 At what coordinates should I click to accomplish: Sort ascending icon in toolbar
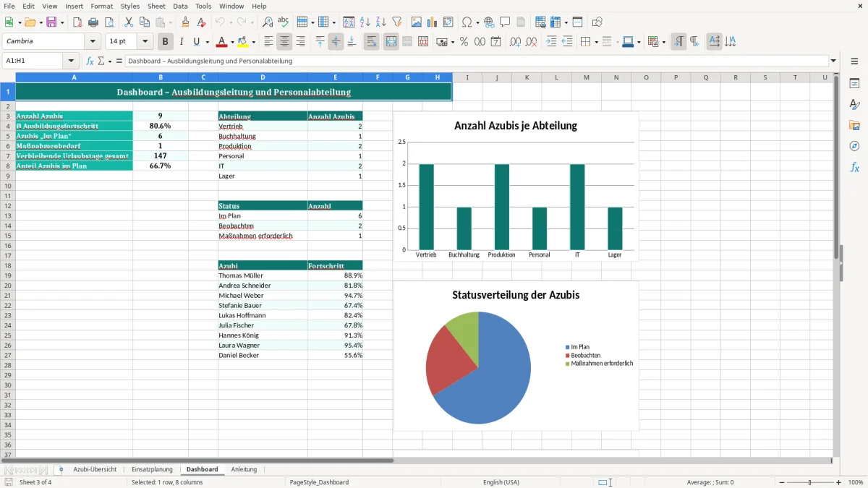pyautogui.click(x=365, y=22)
